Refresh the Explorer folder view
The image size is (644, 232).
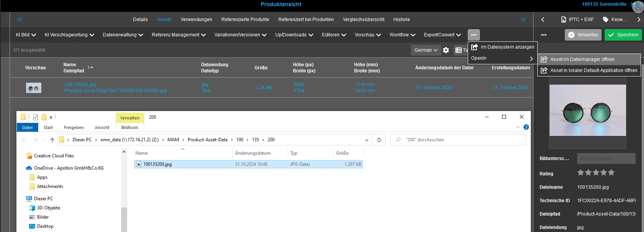pyautogui.click(x=379, y=140)
